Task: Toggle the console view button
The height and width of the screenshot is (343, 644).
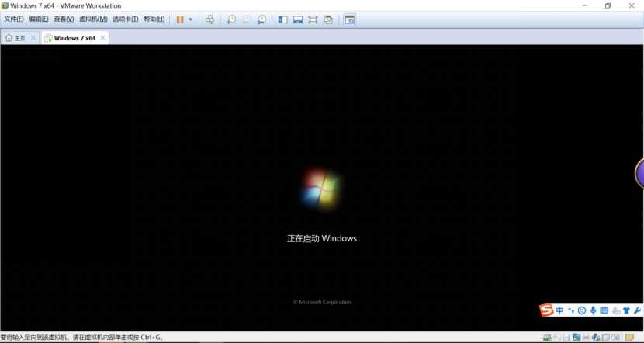Action: point(349,19)
